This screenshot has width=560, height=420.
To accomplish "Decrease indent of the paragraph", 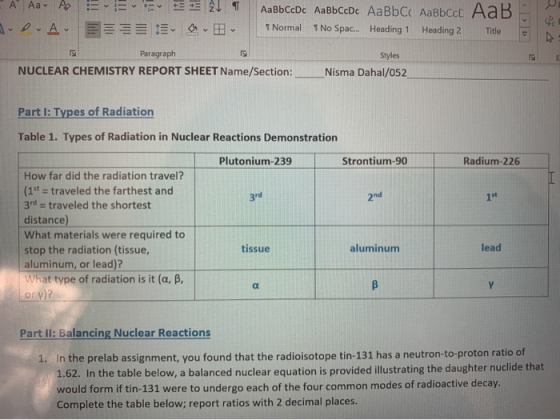I will coord(179,6).
